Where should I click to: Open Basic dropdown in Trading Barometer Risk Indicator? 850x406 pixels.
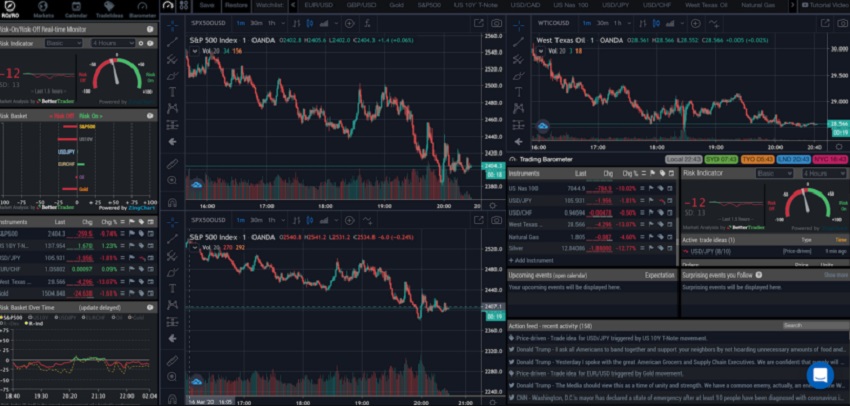coord(775,173)
